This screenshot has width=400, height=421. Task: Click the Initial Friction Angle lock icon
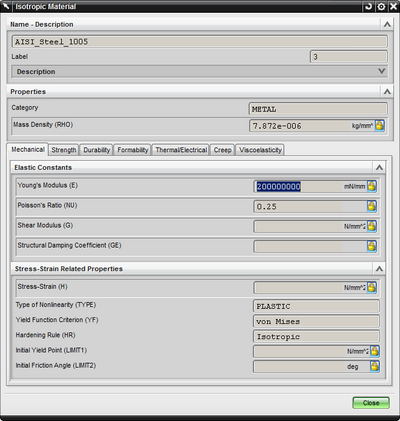click(x=375, y=366)
